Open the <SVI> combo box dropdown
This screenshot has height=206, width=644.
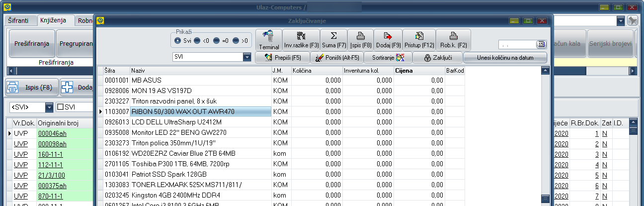(49, 107)
